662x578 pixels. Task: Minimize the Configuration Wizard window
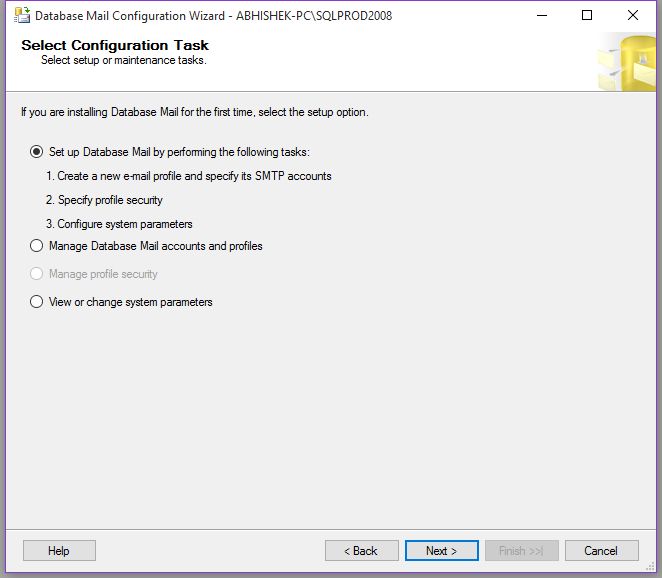click(x=541, y=16)
